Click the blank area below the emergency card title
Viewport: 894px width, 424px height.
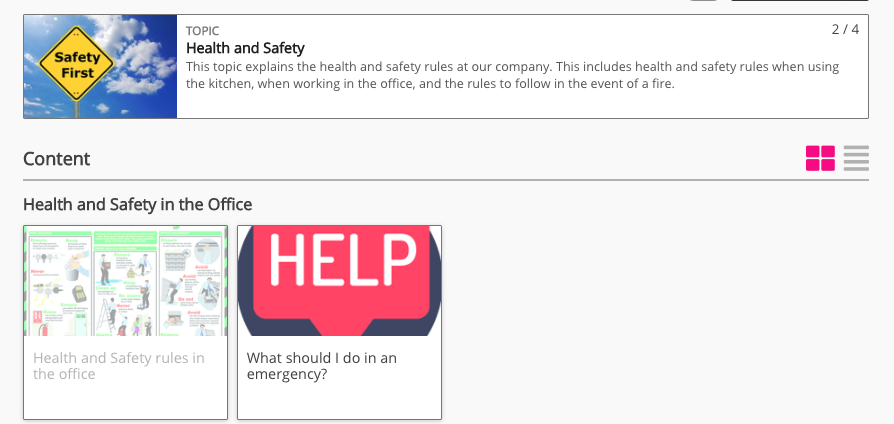[x=339, y=402]
